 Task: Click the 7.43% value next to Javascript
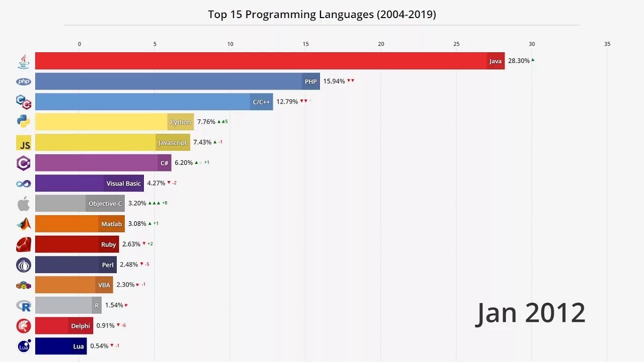click(x=202, y=142)
